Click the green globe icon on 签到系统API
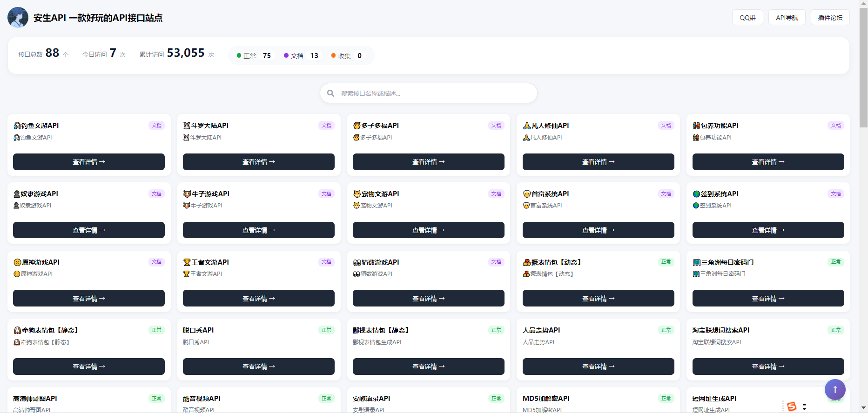Screen dimensions: 868x413 point(696,194)
